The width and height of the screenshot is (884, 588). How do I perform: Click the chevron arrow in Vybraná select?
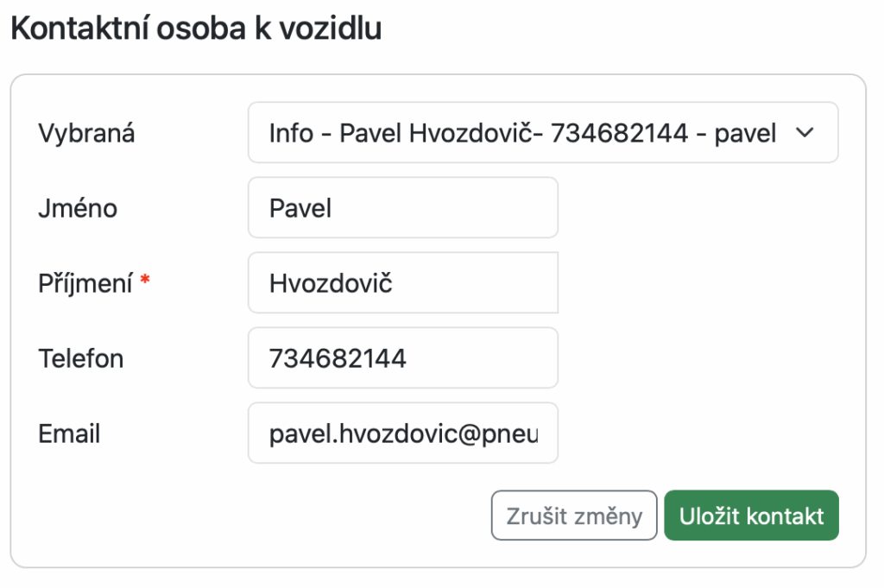[x=804, y=133]
